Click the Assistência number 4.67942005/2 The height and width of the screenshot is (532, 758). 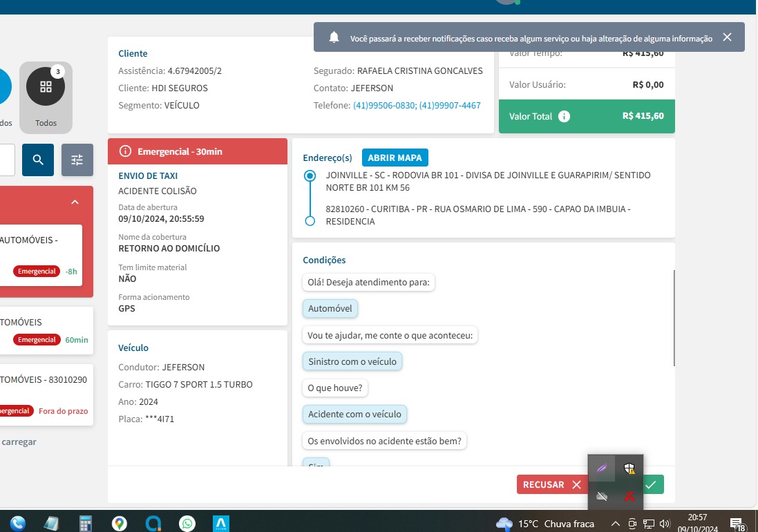194,71
